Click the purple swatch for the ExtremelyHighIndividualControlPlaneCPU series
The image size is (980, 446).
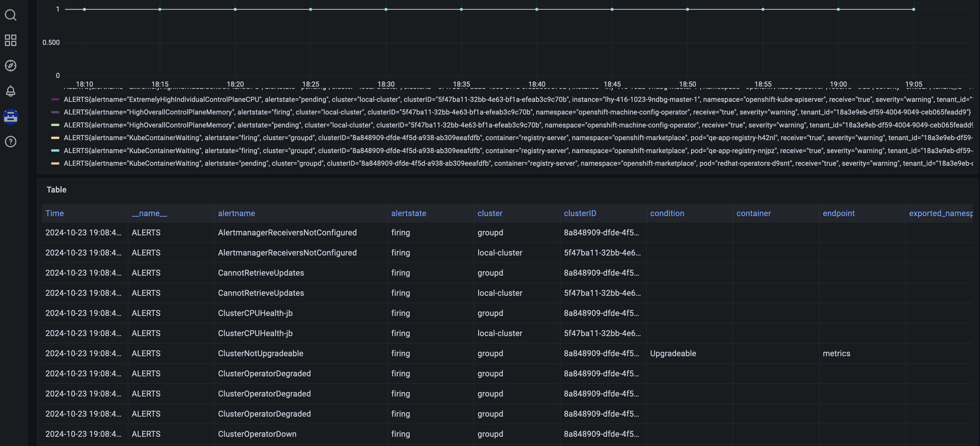55,99
